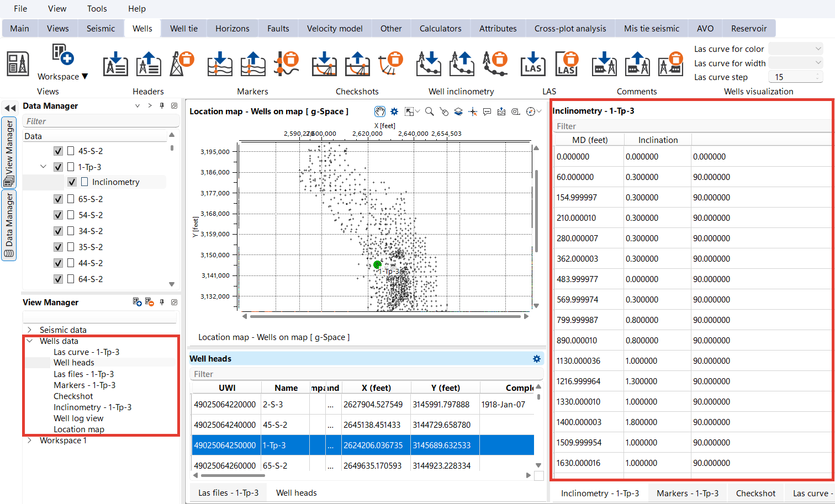
Task: Activate the Zoom tool on the map toolbar
Action: (x=430, y=111)
